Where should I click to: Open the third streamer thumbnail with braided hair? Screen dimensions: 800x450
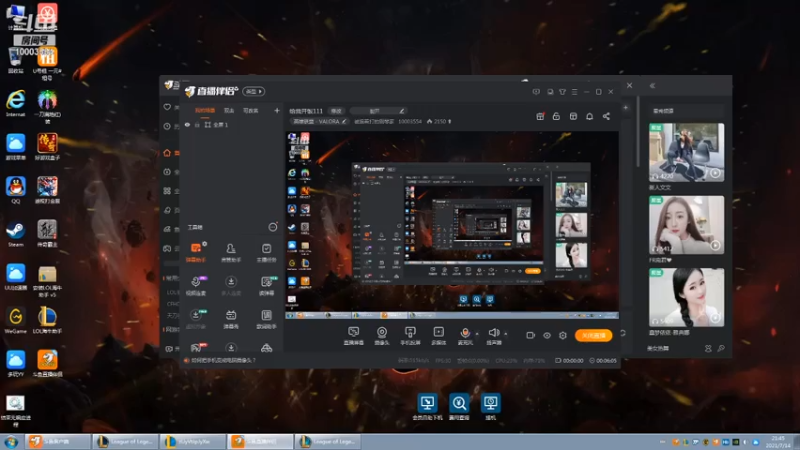(x=686, y=297)
